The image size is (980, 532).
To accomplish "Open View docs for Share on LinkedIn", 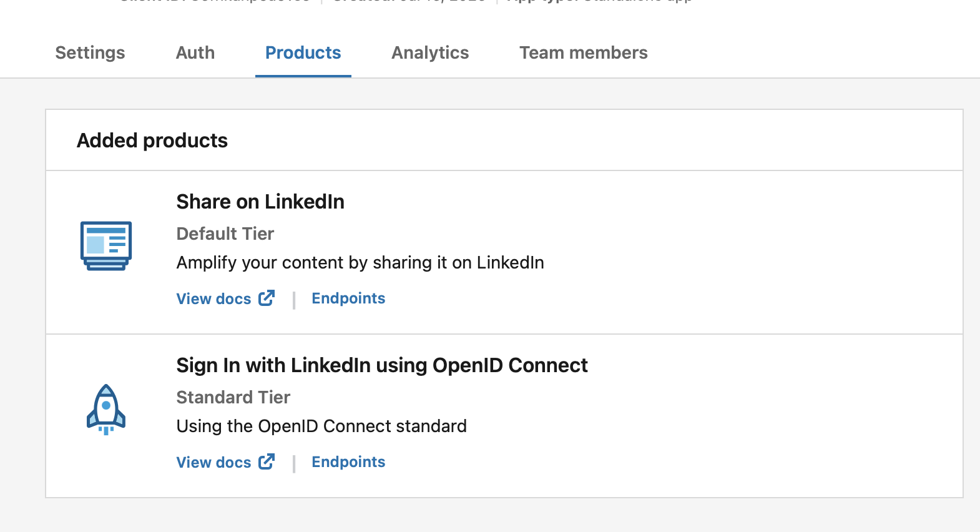I will (x=213, y=299).
